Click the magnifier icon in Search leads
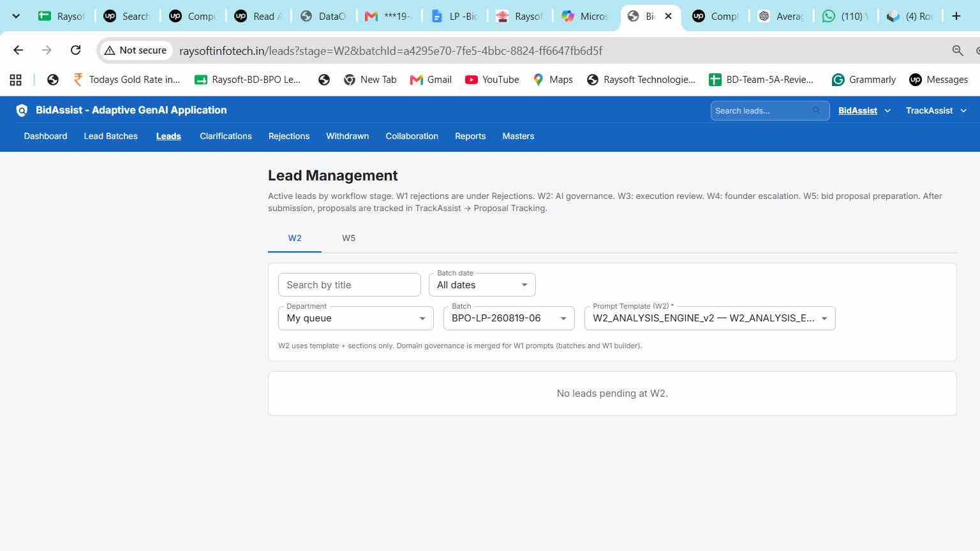980x551 pixels. (x=816, y=110)
